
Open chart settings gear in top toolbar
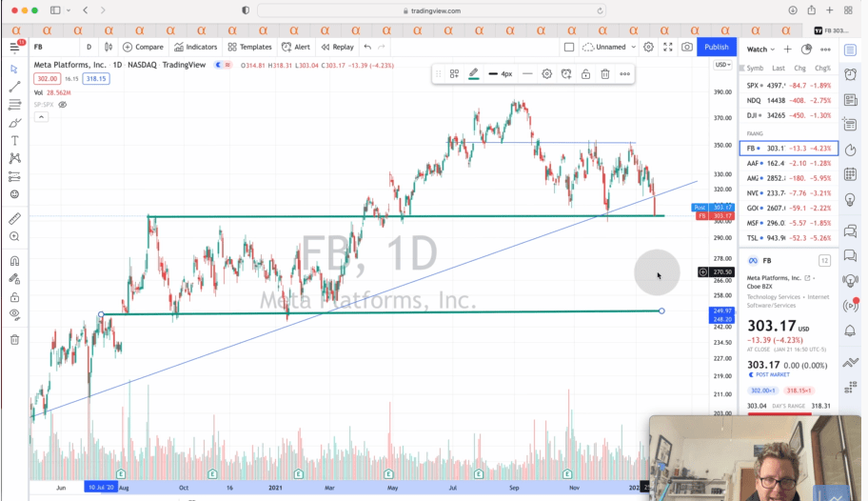[648, 47]
